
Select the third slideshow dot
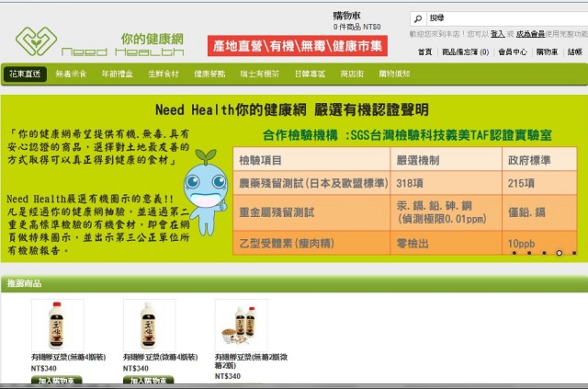(544, 253)
